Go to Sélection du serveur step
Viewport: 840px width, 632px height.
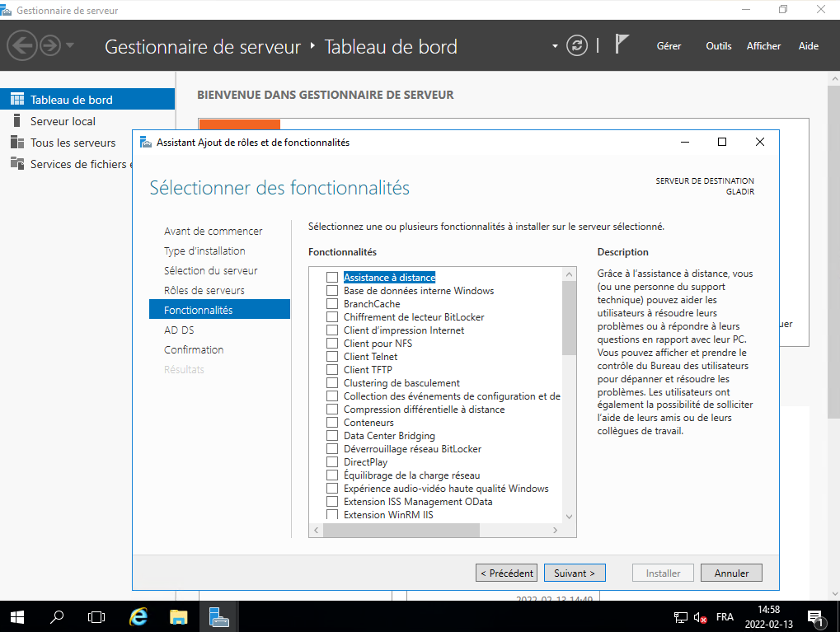click(210, 271)
